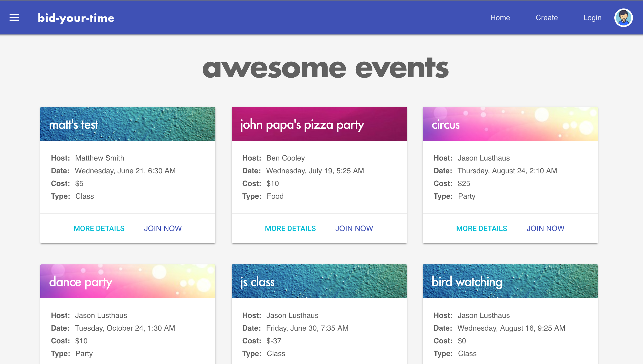The height and width of the screenshot is (364, 643).
Task: Select the js class card banner
Action: [319, 281]
